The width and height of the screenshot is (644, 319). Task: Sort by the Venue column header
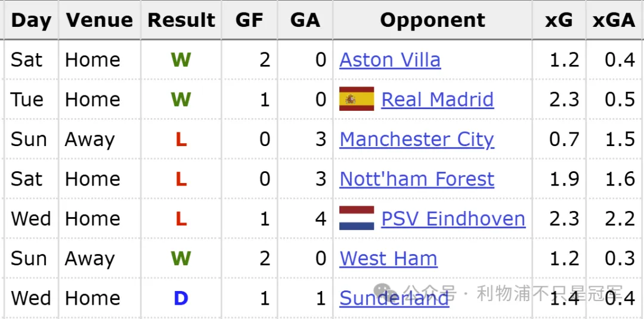pos(100,20)
